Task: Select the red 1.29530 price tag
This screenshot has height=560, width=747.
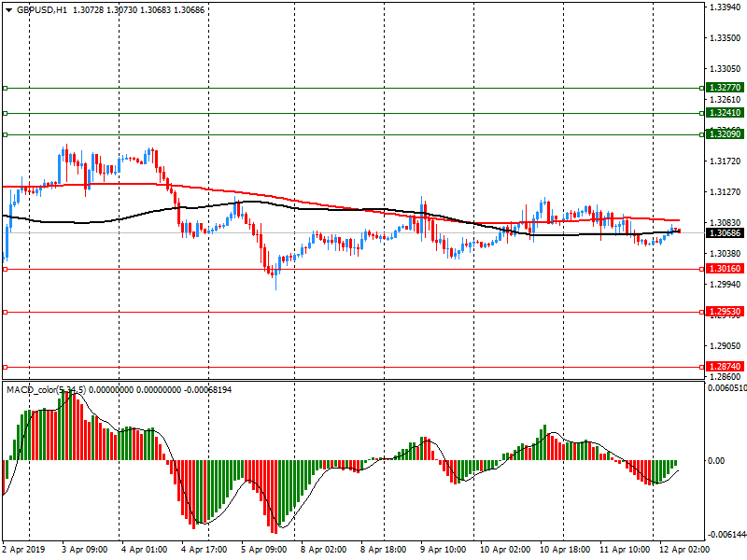Action: pyautogui.click(x=725, y=313)
